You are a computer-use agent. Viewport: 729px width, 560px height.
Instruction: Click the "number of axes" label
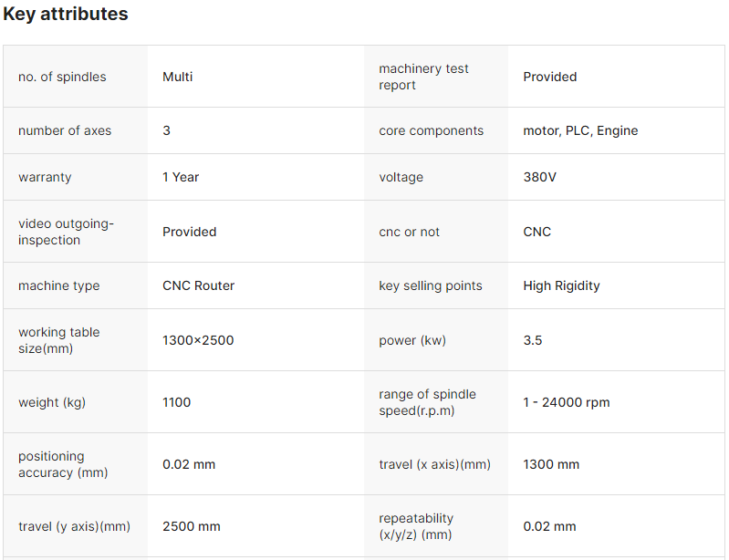coord(65,130)
